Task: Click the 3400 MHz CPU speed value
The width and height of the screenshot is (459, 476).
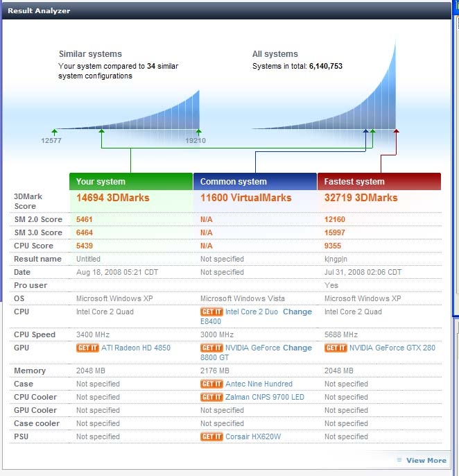Action: (x=93, y=334)
